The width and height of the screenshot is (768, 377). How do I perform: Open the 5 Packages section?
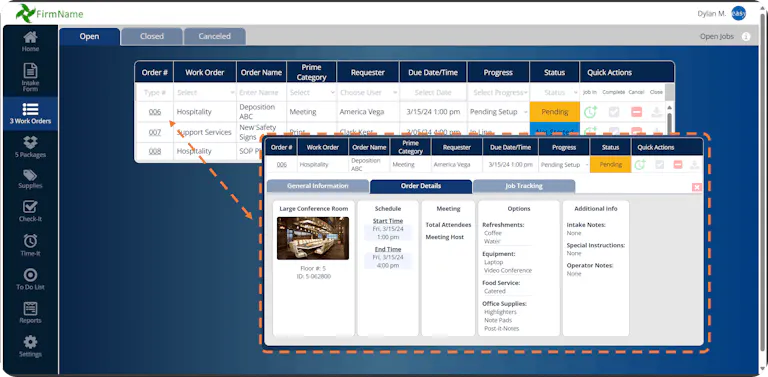(x=30, y=147)
